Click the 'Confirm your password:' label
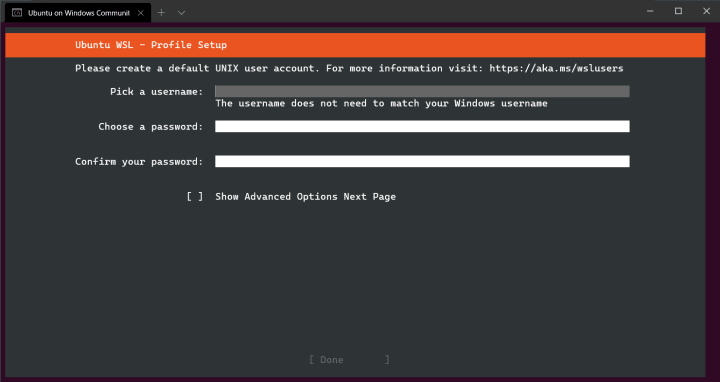 point(139,162)
